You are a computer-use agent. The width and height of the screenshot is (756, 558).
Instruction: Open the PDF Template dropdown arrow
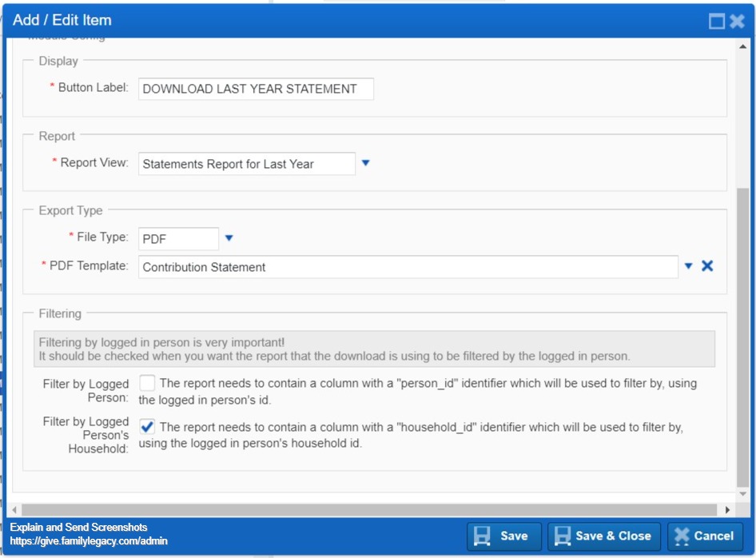coord(689,265)
